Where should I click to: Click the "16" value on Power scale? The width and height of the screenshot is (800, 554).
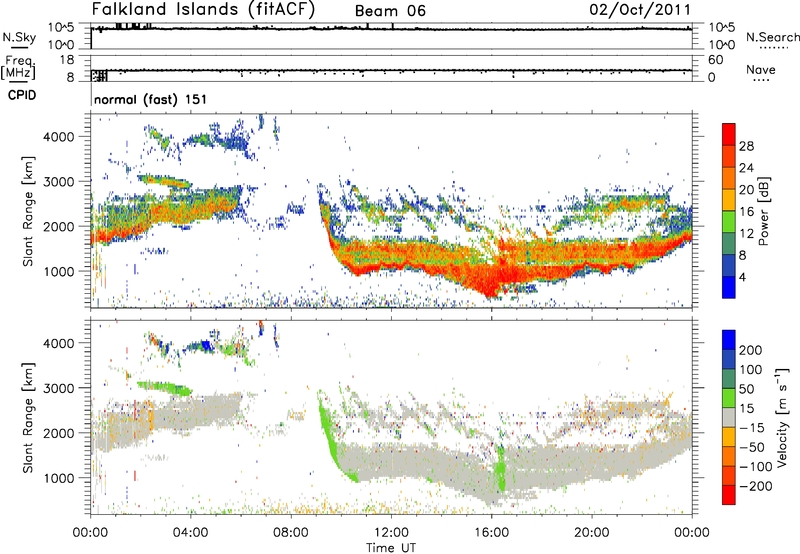(x=746, y=212)
